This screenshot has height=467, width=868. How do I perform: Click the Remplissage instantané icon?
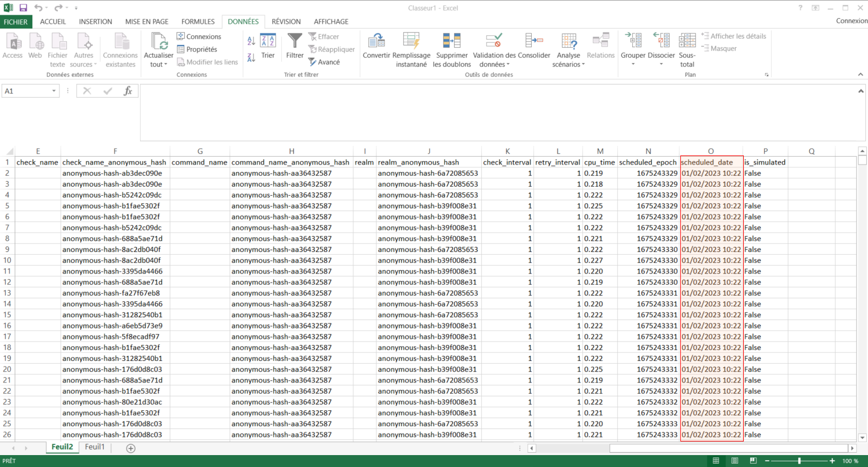tap(411, 41)
